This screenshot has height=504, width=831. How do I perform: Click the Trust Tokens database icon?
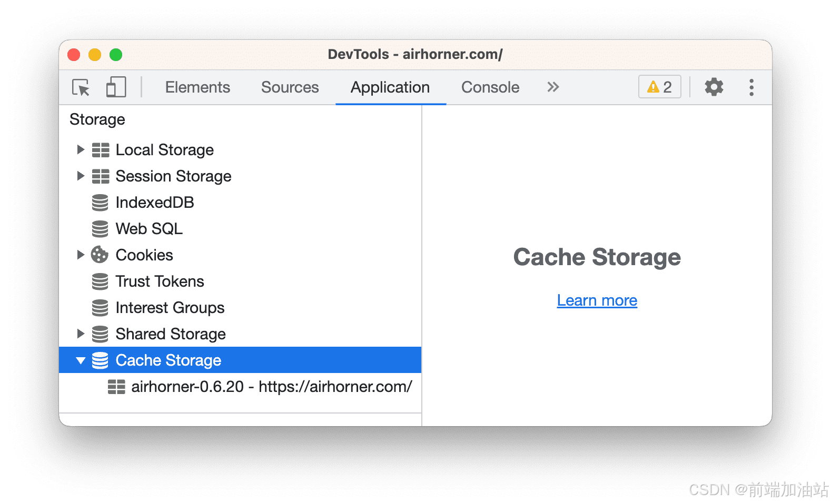tap(100, 281)
